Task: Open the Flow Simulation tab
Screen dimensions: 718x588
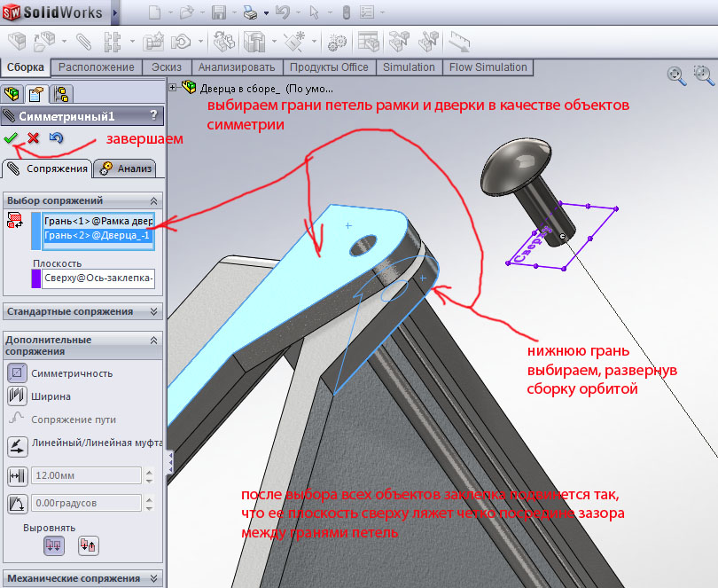Action: 488,67
